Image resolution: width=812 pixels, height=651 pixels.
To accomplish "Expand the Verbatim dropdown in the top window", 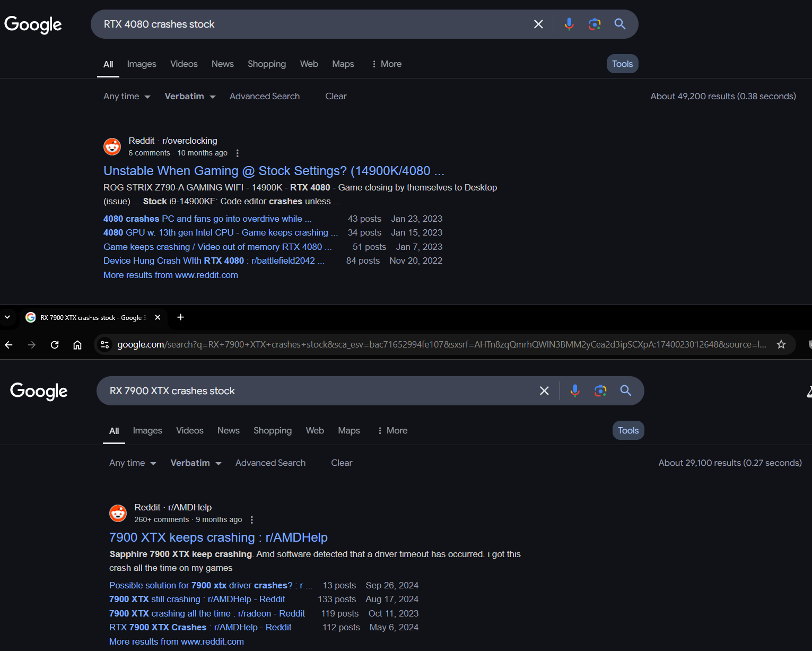I will 190,96.
